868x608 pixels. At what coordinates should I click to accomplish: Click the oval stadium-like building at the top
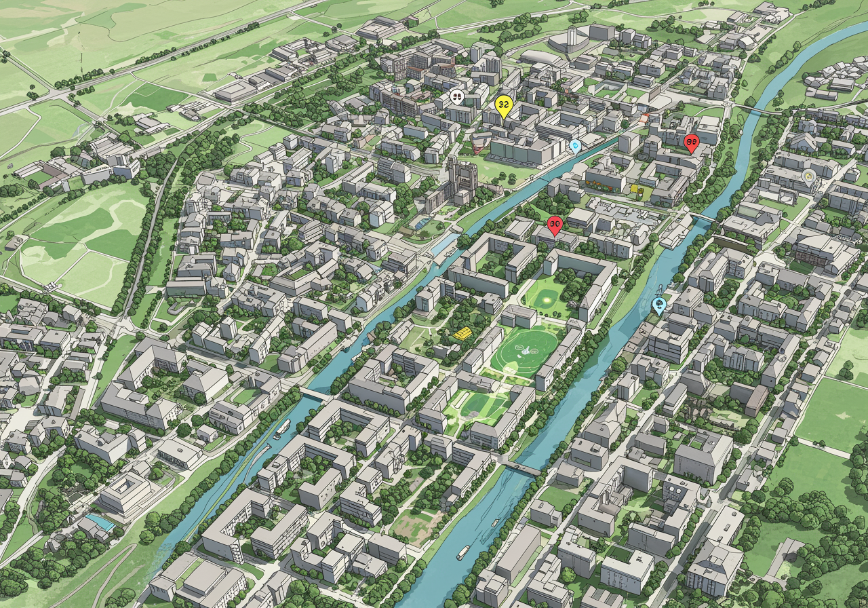541,59
